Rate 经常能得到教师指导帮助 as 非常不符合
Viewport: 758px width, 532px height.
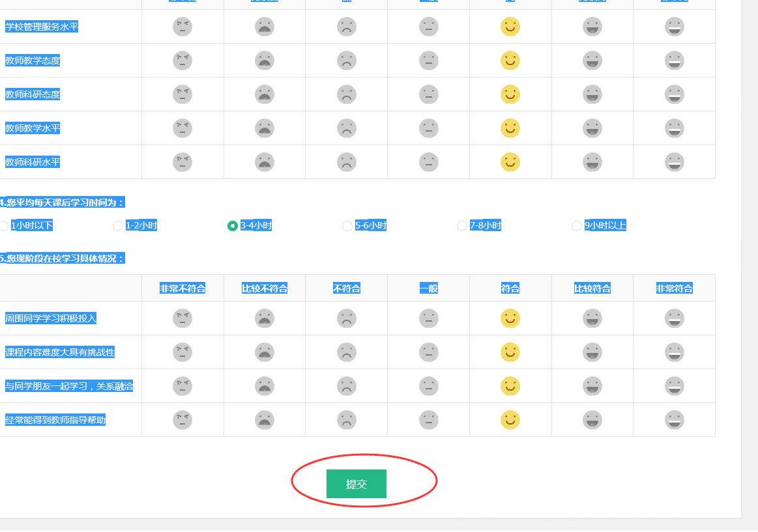tap(182, 420)
